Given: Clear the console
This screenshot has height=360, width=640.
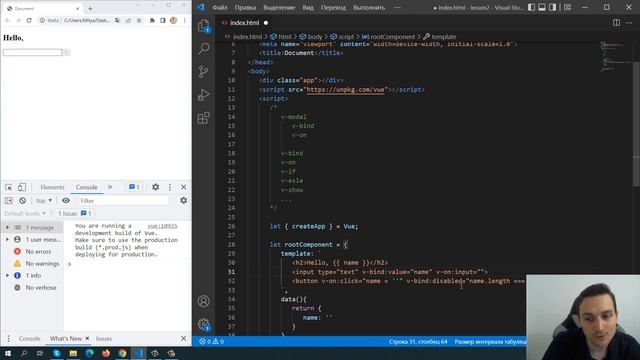Looking at the screenshot, I should pos(22,200).
